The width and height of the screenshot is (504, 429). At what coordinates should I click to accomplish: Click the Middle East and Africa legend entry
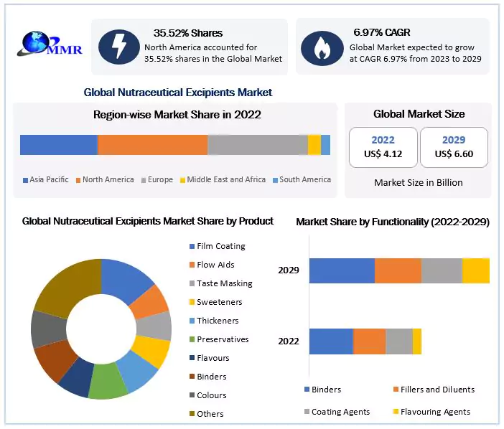tap(222, 179)
